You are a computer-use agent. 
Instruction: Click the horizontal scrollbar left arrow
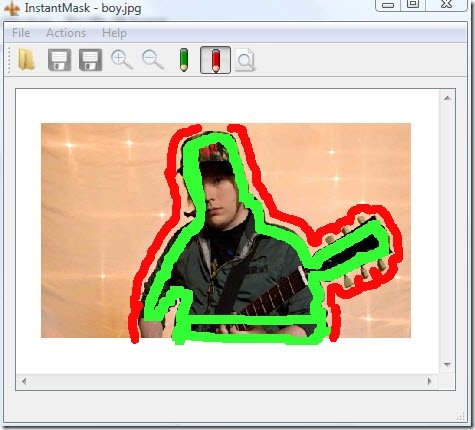pos(24,381)
